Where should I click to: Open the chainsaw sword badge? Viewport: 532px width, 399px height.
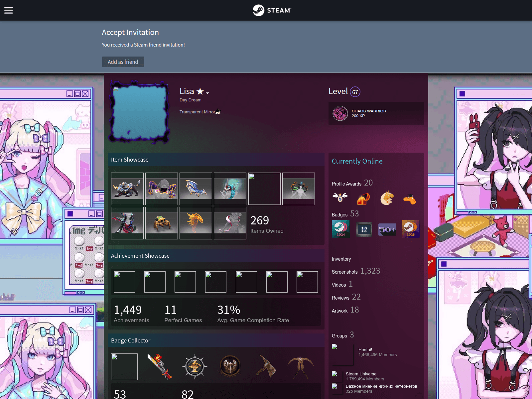pos(160,367)
